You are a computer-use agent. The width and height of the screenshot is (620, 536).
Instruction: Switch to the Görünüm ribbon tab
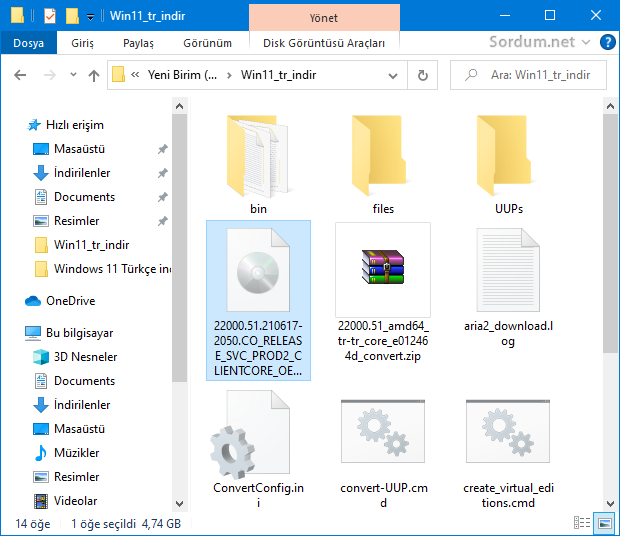tap(207, 43)
